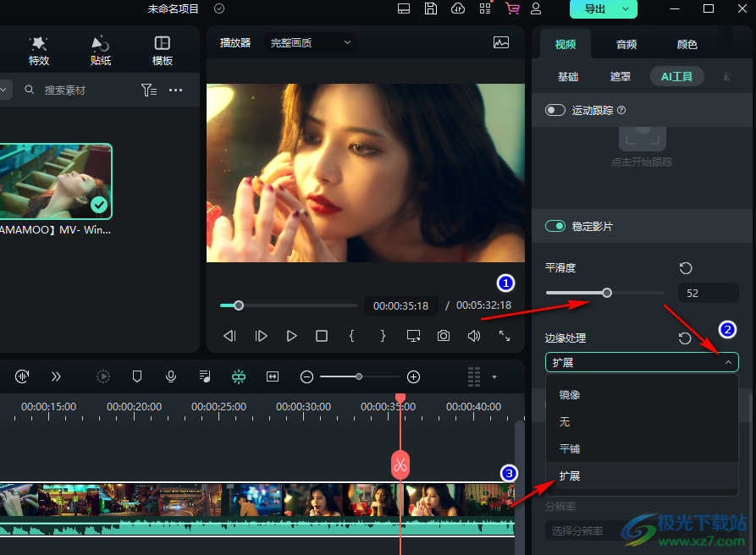Click the volume speaker icon
This screenshot has width=756, height=555.
474,336
